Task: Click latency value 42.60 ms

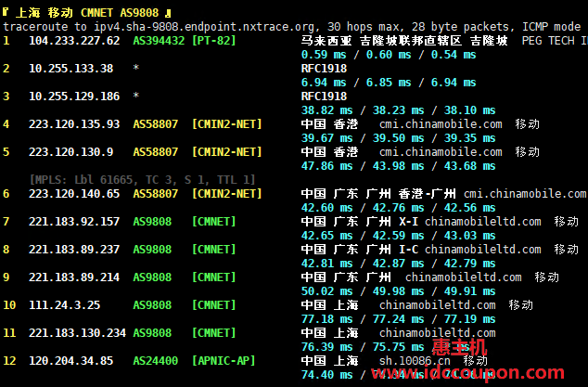Action: point(327,208)
